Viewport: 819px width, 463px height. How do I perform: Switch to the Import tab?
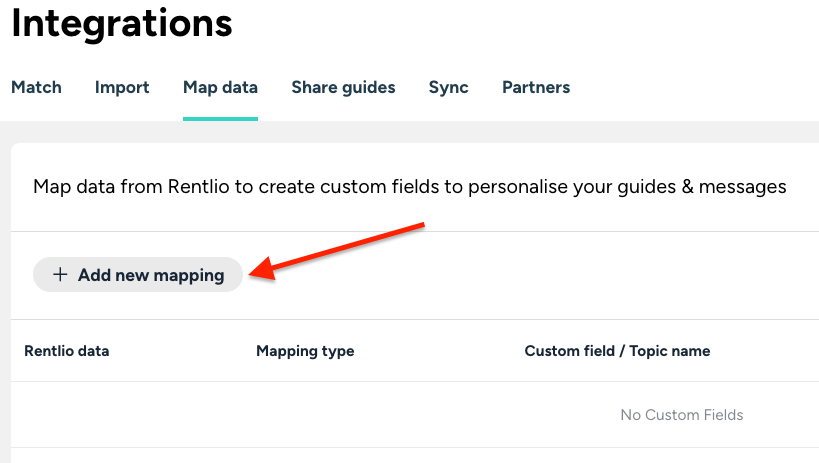click(122, 87)
